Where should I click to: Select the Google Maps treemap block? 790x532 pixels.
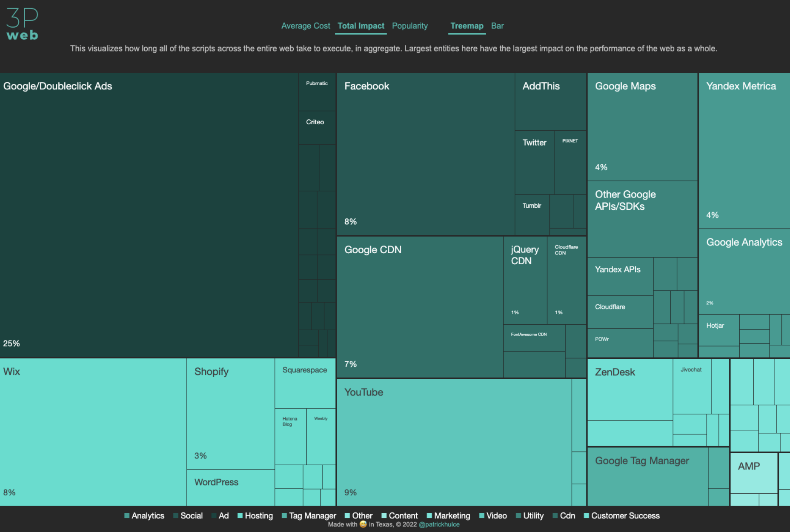(642, 127)
